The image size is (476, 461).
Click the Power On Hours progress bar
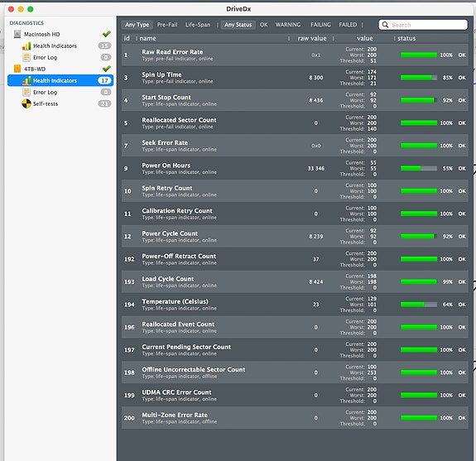tap(419, 169)
